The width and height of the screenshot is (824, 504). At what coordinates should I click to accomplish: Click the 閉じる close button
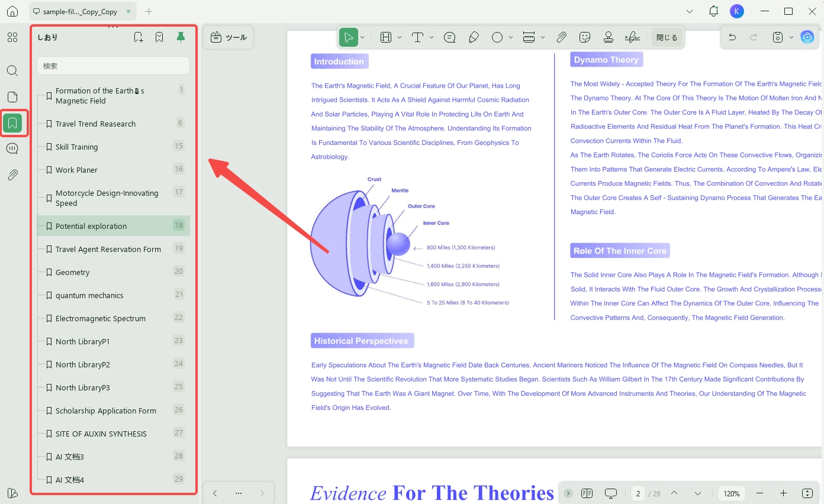pyautogui.click(x=667, y=37)
